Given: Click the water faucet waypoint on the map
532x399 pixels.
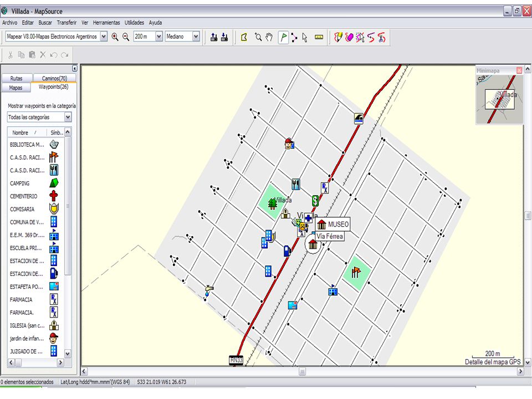Looking at the screenshot, I should pyautogui.click(x=208, y=291).
